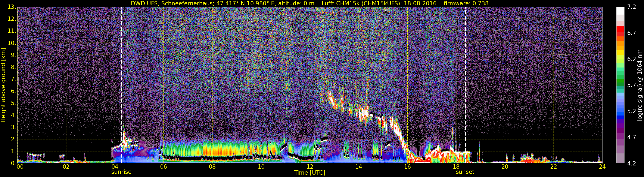The width and height of the screenshot is (644, 177).
Task: Click the instrument name 'Lufft CHM15k' in title
Action: 341,3
